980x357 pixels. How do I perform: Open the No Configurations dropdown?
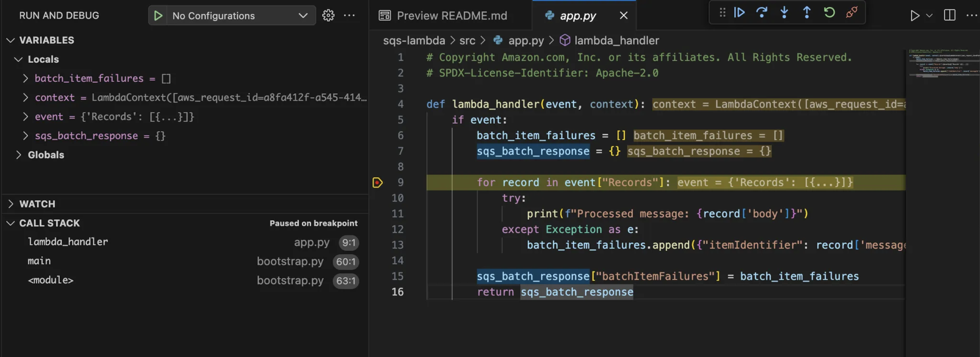[x=232, y=16]
